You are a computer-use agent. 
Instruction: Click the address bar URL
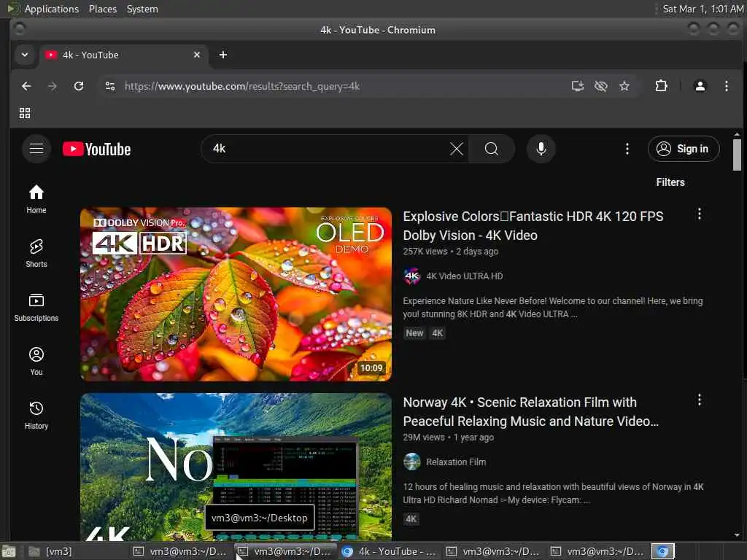pos(242,86)
